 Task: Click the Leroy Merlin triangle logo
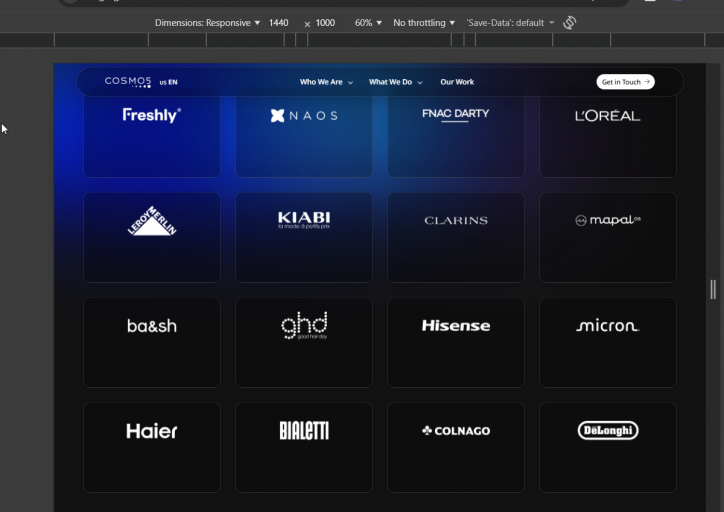point(152,221)
